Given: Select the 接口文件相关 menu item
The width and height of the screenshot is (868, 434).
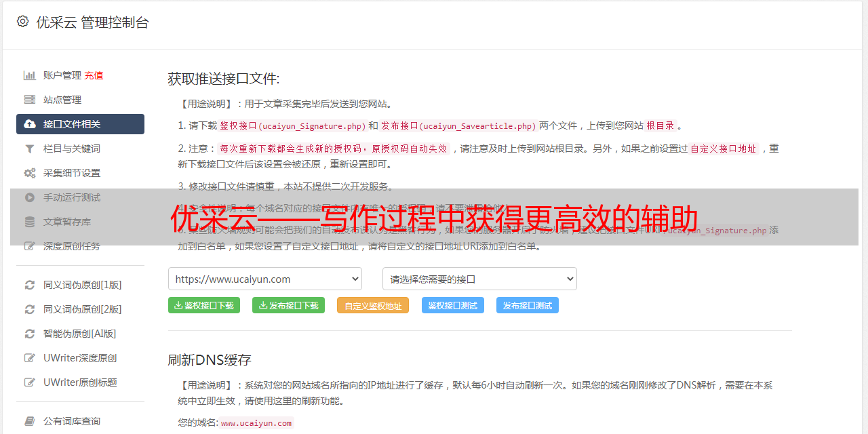Looking at the screenshot, I should (80, 124).
